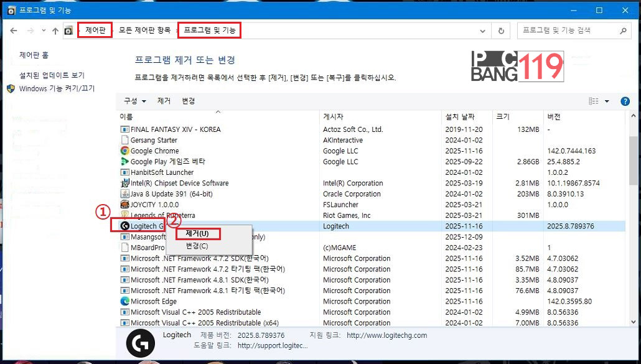Select the Java 8 Update 391 icon

click(124, 194)
